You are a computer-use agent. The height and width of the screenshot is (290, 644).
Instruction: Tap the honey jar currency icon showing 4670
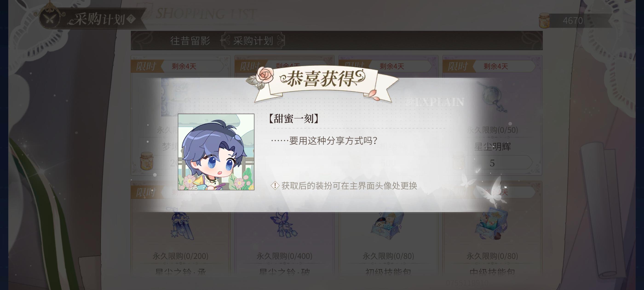tap(544, 20)
